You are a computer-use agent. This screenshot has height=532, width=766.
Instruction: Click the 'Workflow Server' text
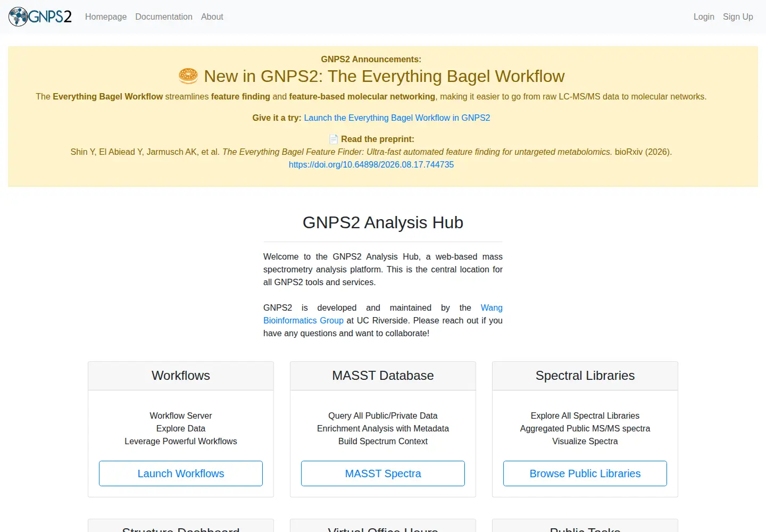coord(181,415)
